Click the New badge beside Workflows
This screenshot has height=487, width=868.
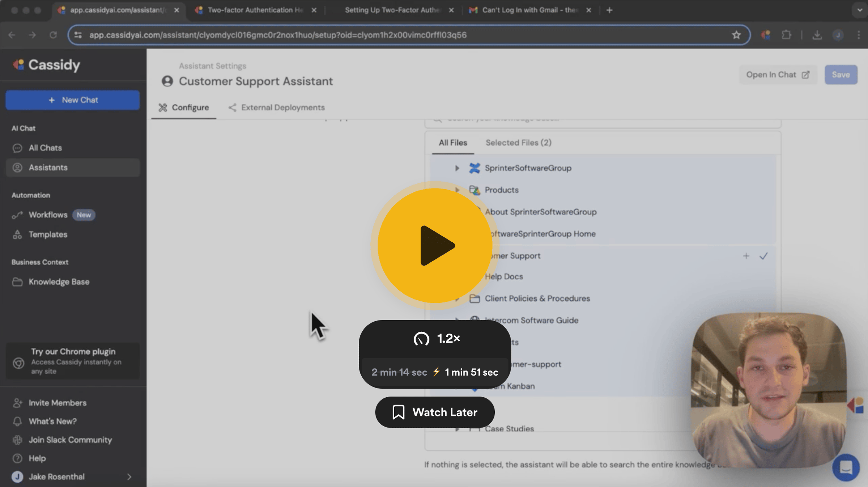coord(84,215)
